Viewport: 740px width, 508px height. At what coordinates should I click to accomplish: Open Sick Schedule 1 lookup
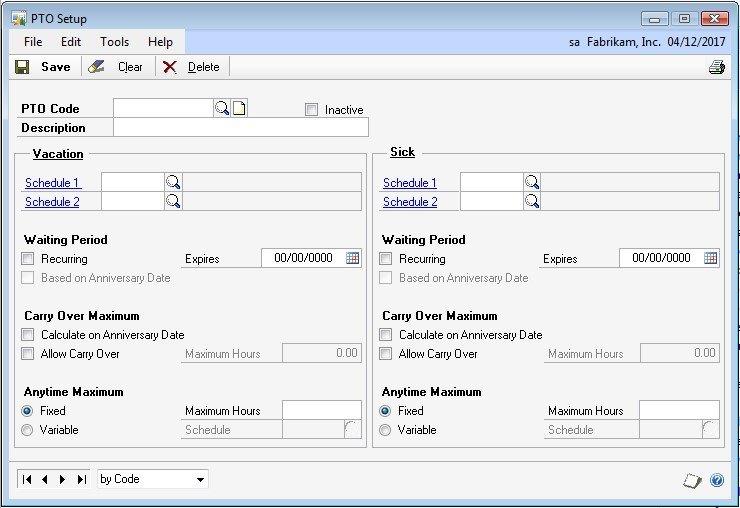click(x=532, y=182)
